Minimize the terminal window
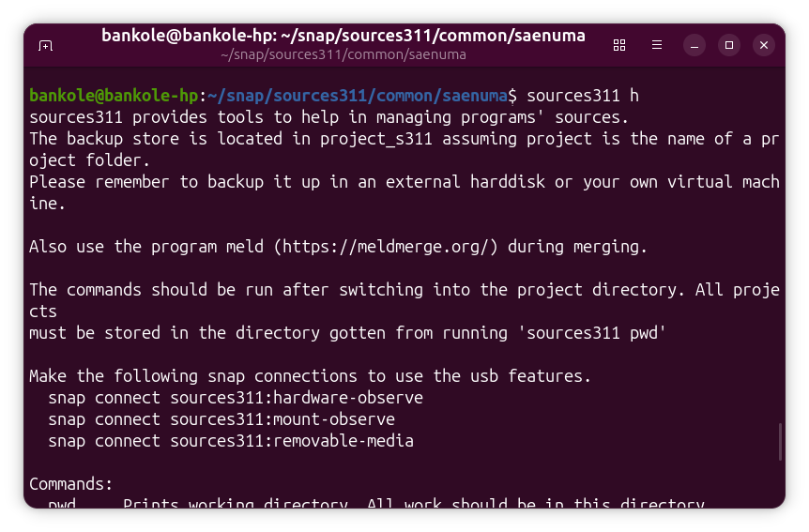809x532 pixels. coord(695,45)
